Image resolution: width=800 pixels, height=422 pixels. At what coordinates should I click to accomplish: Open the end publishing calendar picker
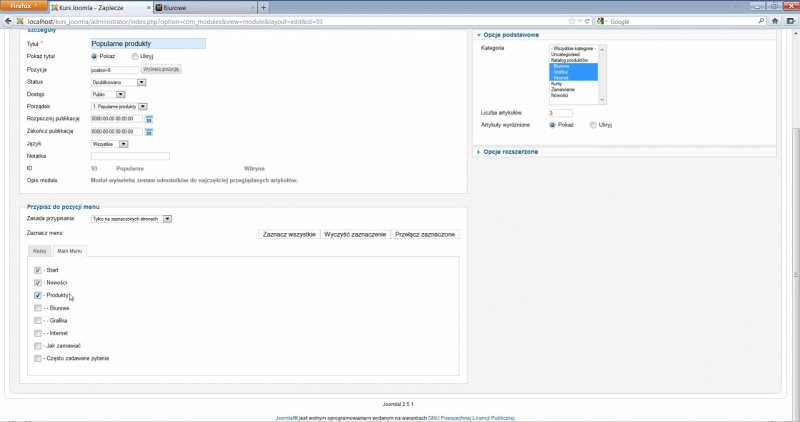coord(148,131)
